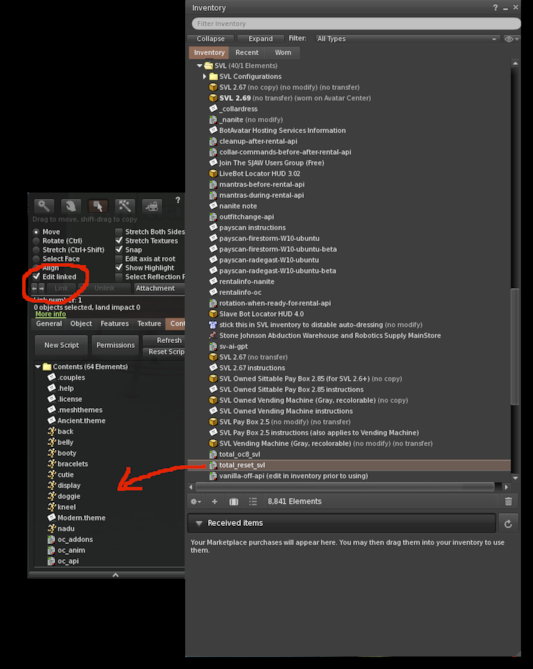The height and width of the screenshot is (669, 533).
Task: Collapse the Received items panel triangle
Action: tap(198, 523)
